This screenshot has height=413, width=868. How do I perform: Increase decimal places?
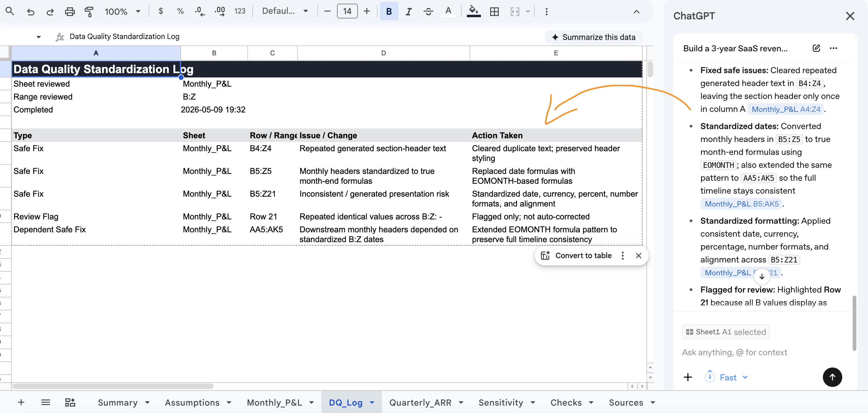(220, 11)
